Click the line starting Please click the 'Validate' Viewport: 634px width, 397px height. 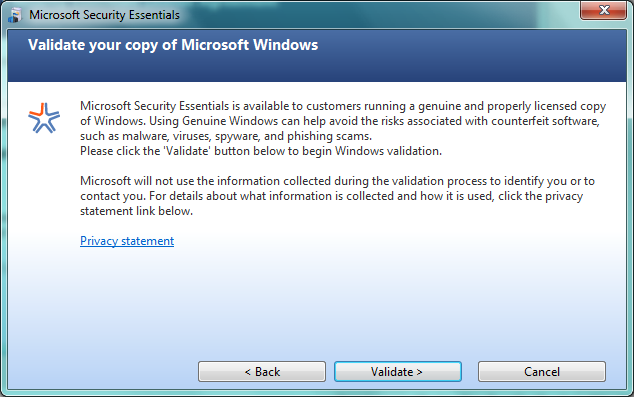tap(261, 151)
